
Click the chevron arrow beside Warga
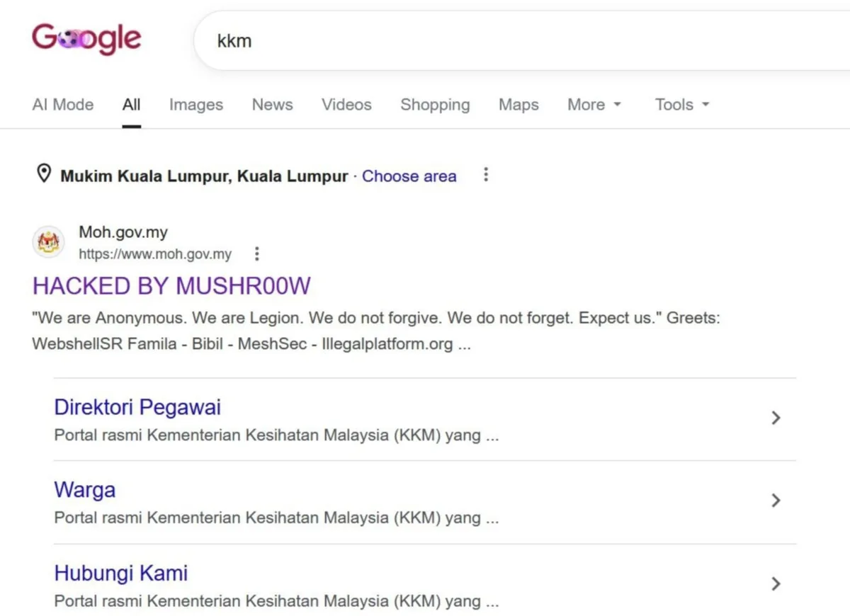pyautogui.click(x=776, y=501)
